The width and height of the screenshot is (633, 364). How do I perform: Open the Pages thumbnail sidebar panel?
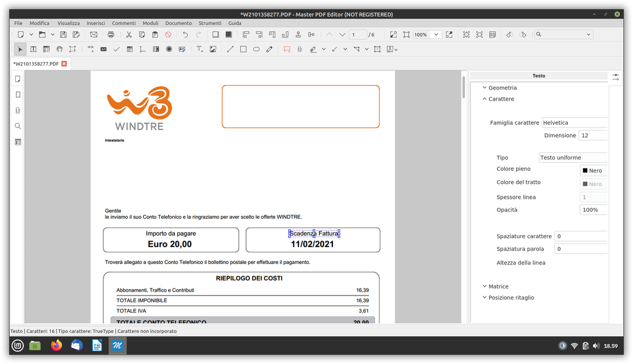point(18,79)
